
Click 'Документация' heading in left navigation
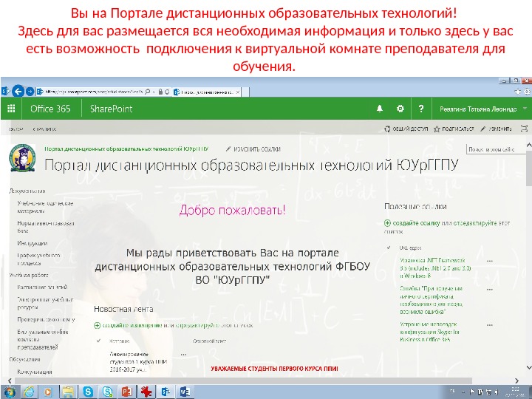pos(27,191)
